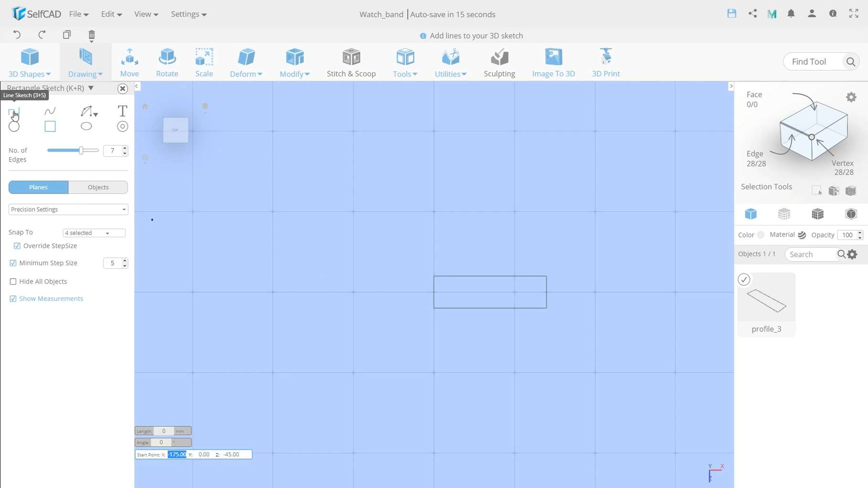Click the Color swatch circle

761,235
